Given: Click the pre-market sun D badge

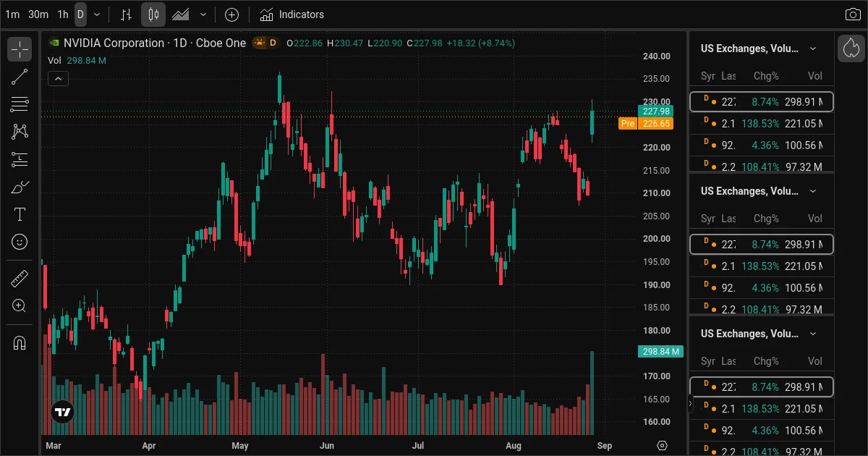Looking at the screenshot, I should [x=266, y=43].
